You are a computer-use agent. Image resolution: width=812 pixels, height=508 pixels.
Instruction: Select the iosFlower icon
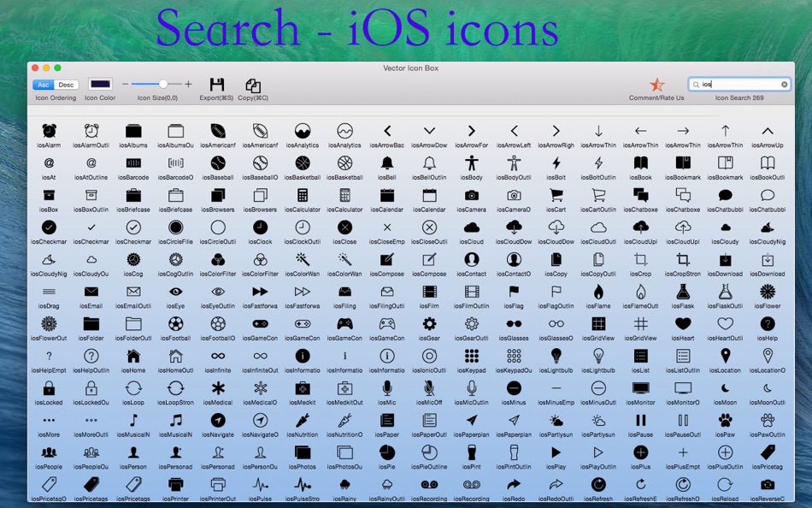[768, 292]
